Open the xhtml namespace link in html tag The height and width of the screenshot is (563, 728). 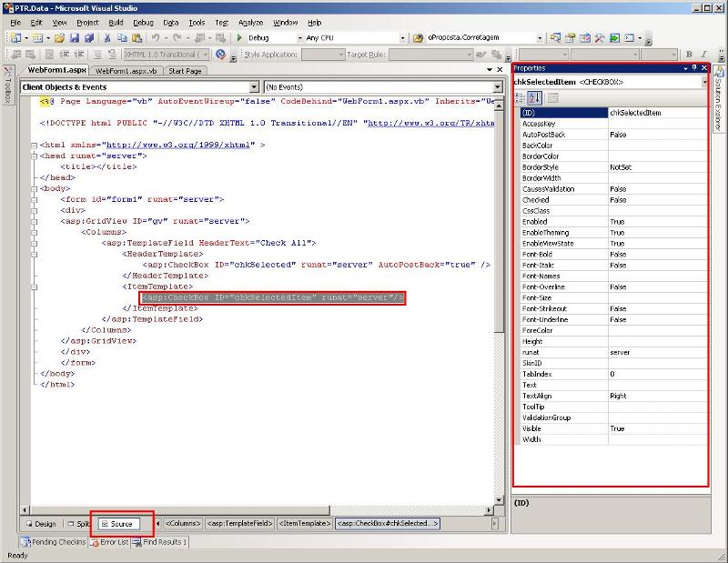tap(180, 145)
